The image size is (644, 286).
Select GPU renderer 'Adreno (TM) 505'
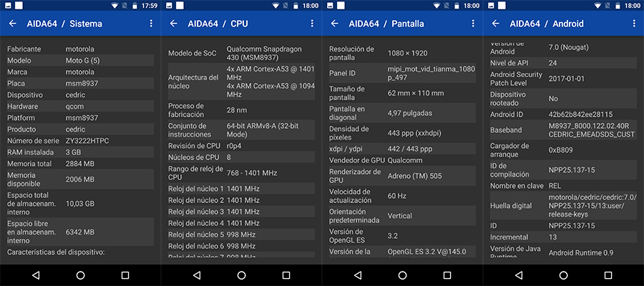(415, 176)
